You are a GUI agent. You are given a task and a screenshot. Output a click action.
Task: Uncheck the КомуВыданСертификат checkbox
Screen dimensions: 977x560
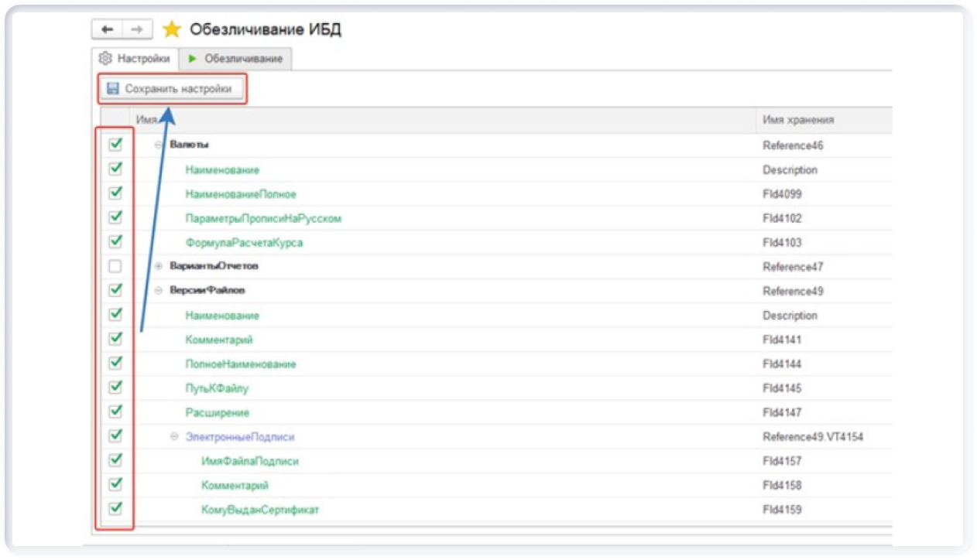(115, 509)
